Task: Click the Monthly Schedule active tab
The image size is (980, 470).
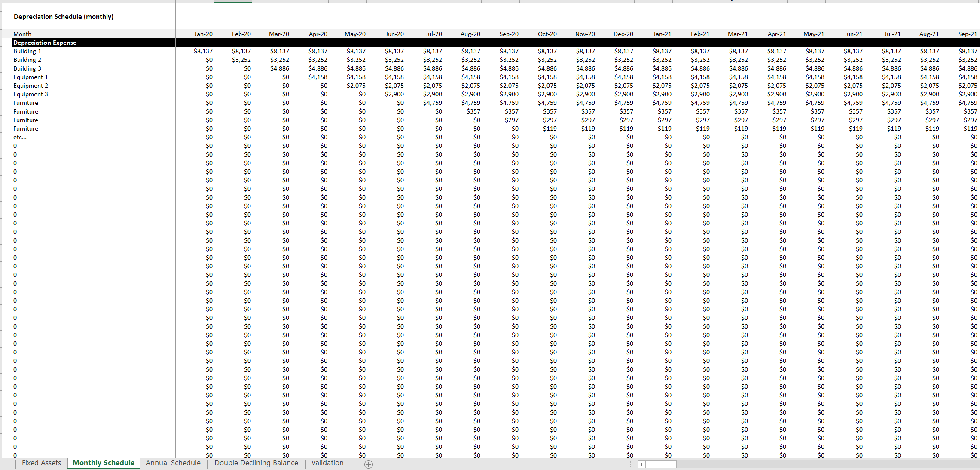Action: (x=104, y=463)
